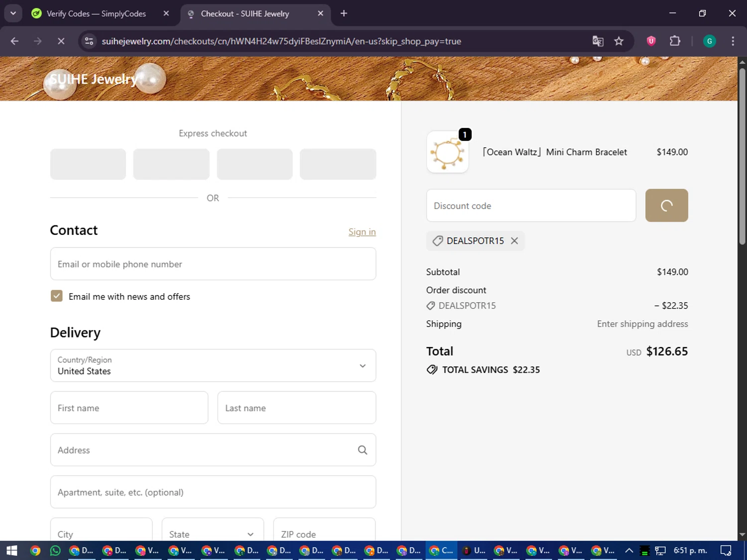Click the Ocean Waltz Mini Charm Bracelet name

click(554, 152)
